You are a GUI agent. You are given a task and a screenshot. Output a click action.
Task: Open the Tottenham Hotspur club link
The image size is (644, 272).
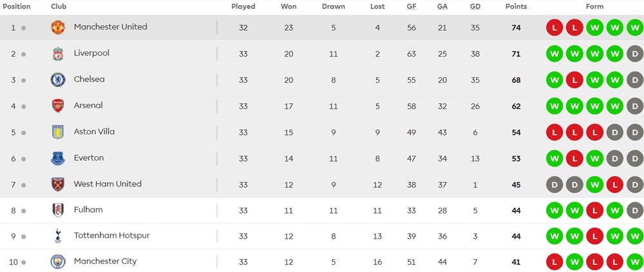pyautogui.click(x=111, y=235)
